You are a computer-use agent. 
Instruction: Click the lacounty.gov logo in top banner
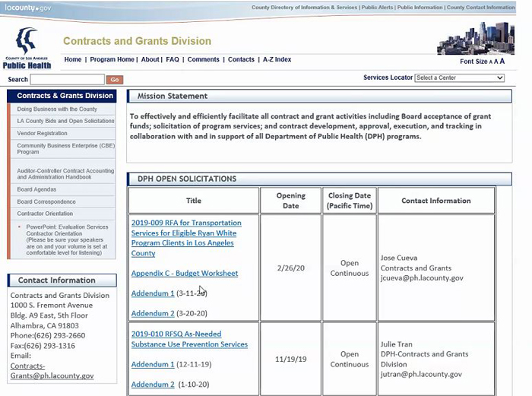(x=28, y=8)
